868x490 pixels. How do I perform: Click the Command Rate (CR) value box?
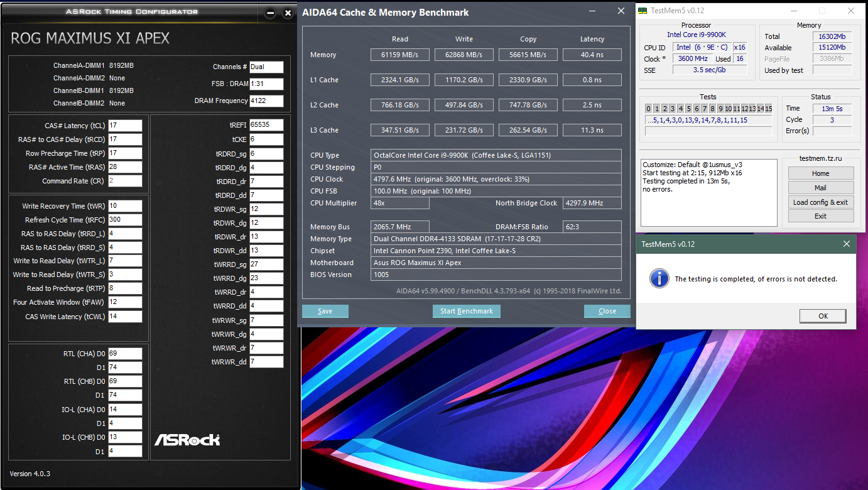pyautogui.click(x=125, y=181)
